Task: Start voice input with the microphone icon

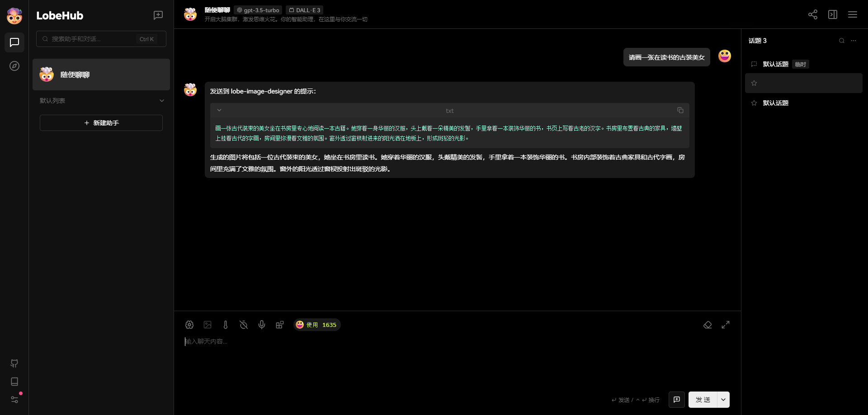Action: (x=262, y=325)
